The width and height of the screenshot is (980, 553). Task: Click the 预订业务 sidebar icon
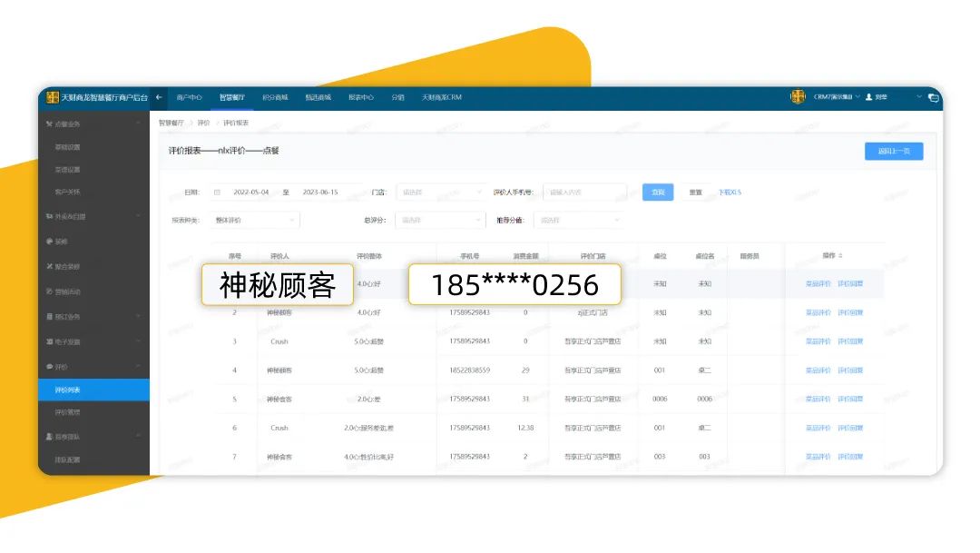coord(49,317)
